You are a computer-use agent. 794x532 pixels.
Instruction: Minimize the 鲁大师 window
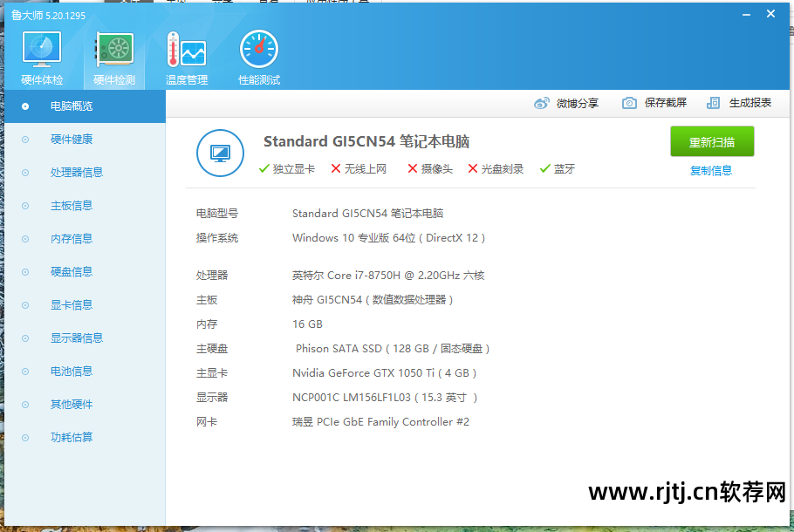pos(746,15)
